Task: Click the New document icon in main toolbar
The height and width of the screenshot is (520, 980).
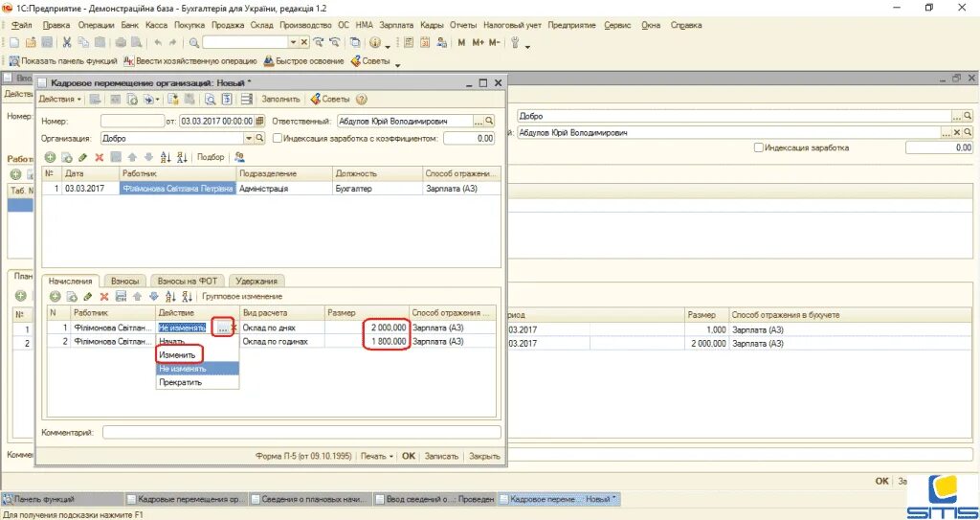Action: click(x=14, y=42)
